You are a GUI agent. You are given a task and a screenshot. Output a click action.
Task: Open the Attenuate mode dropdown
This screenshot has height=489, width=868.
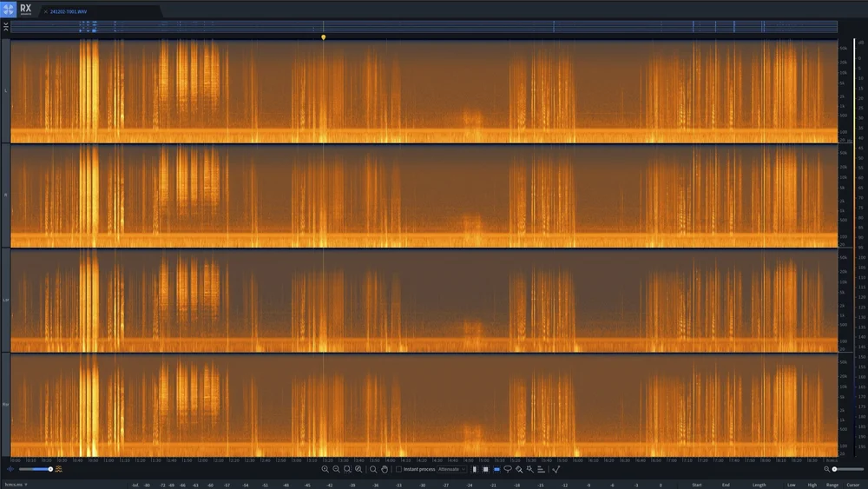coord(451,469)
